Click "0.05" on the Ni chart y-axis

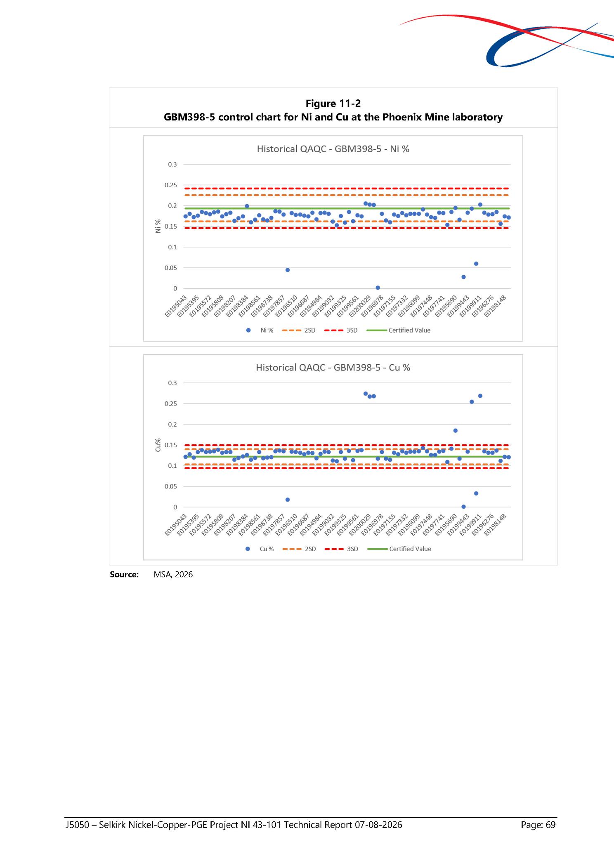pyautogui.click(x=171, y=268)
